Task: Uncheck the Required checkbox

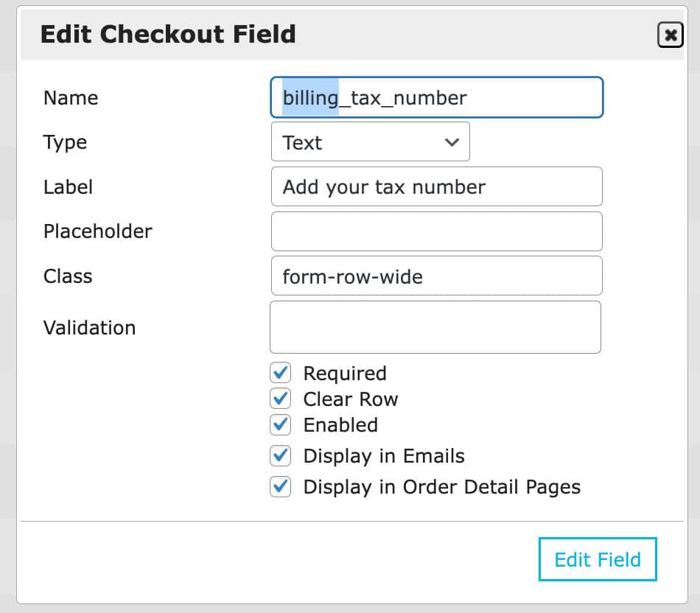Action: pyautogui.click(x=281, y=373)
